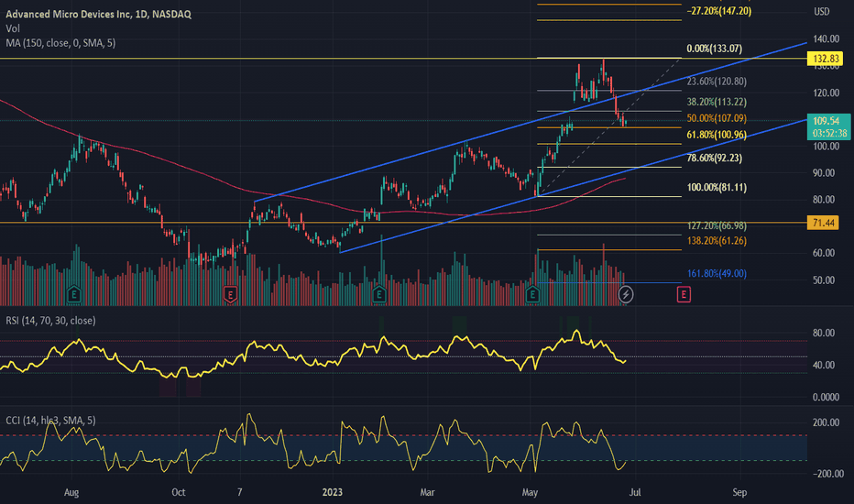Open the green earnings marker above Aug
The height and width of the screenshot is (504, 854).
[74, 295]
